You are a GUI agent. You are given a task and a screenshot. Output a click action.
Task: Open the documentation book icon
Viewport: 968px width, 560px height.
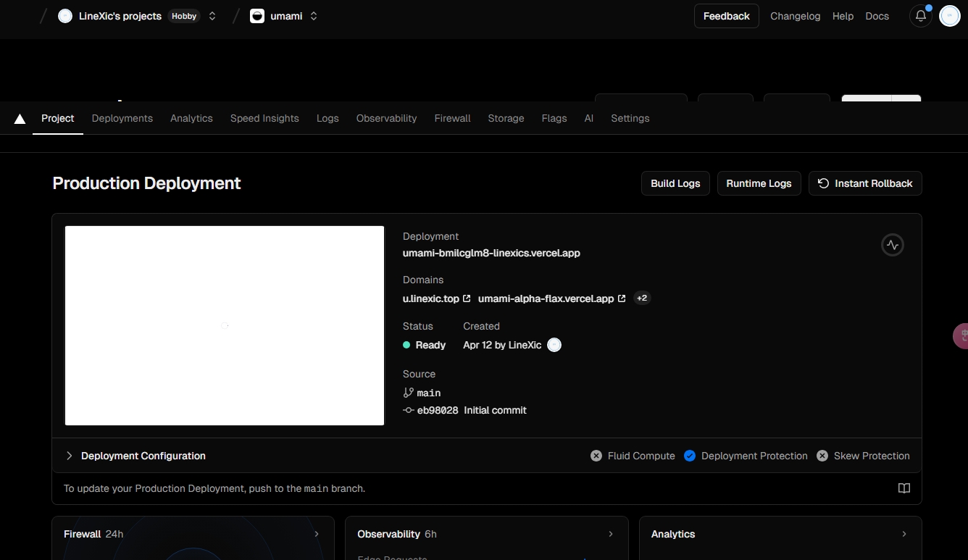click(904, 488)
